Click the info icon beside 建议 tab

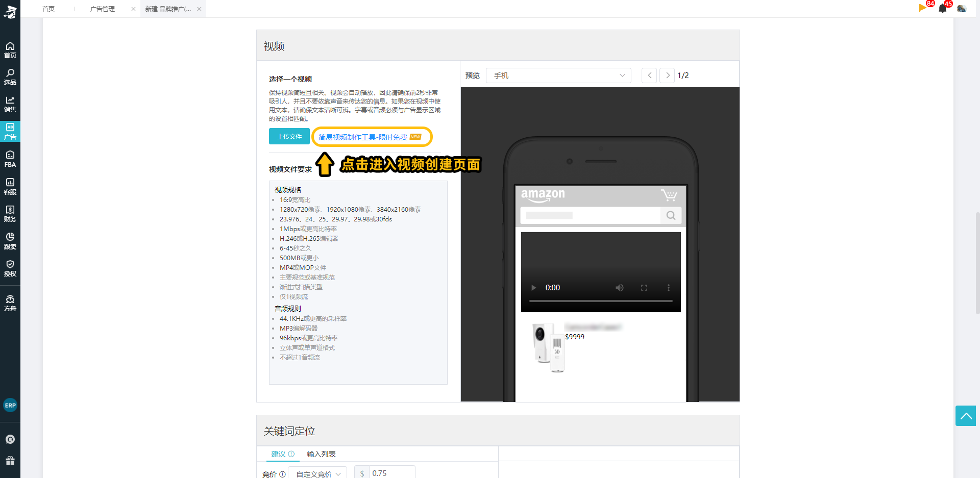pos(291,454)
